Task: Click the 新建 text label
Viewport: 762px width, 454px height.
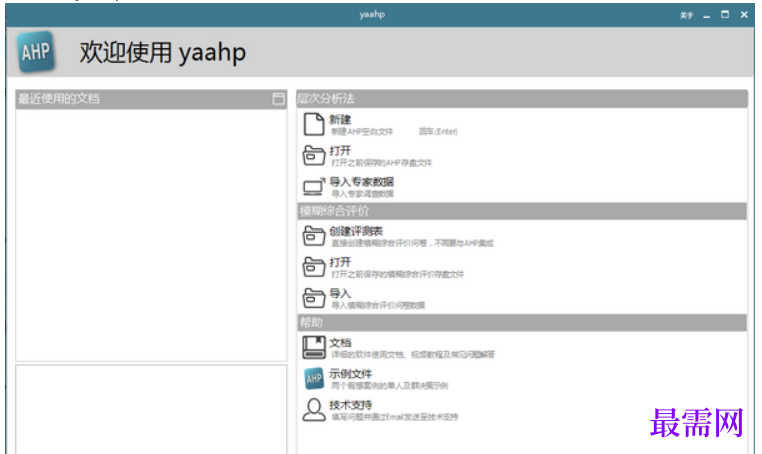Action: (340, 120)
